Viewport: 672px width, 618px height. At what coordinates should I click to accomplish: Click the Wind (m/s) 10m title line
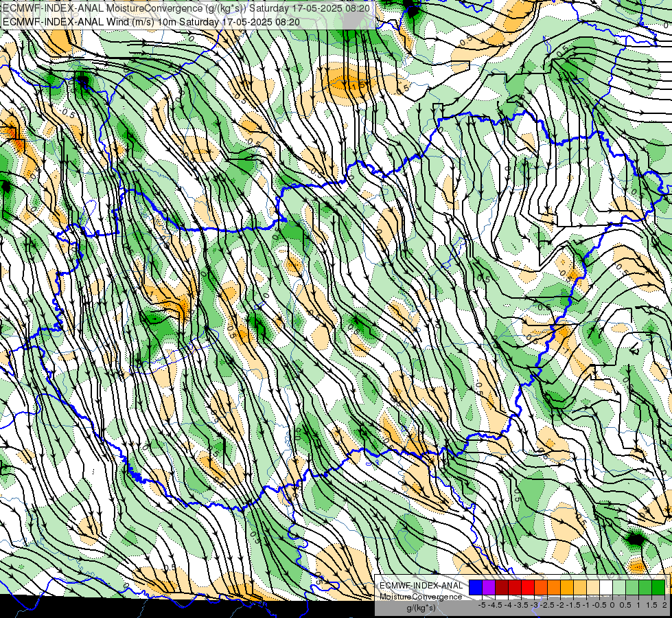pyautogui.click(x=151, y=22)
